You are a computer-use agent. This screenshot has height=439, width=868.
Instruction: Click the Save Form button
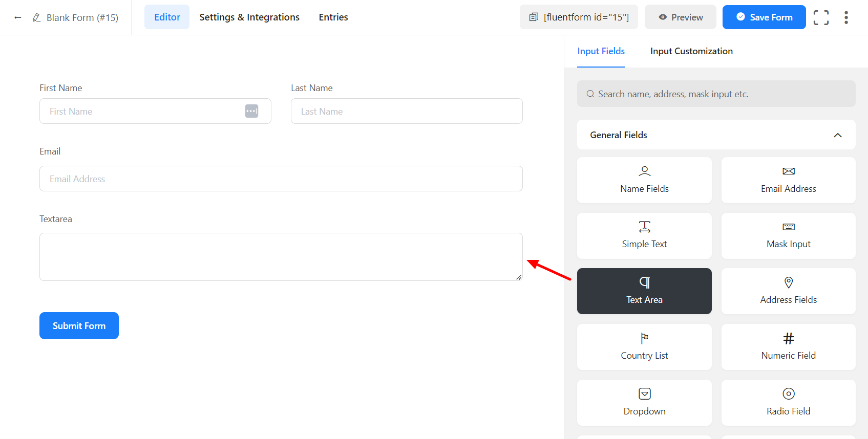[764, 17]
